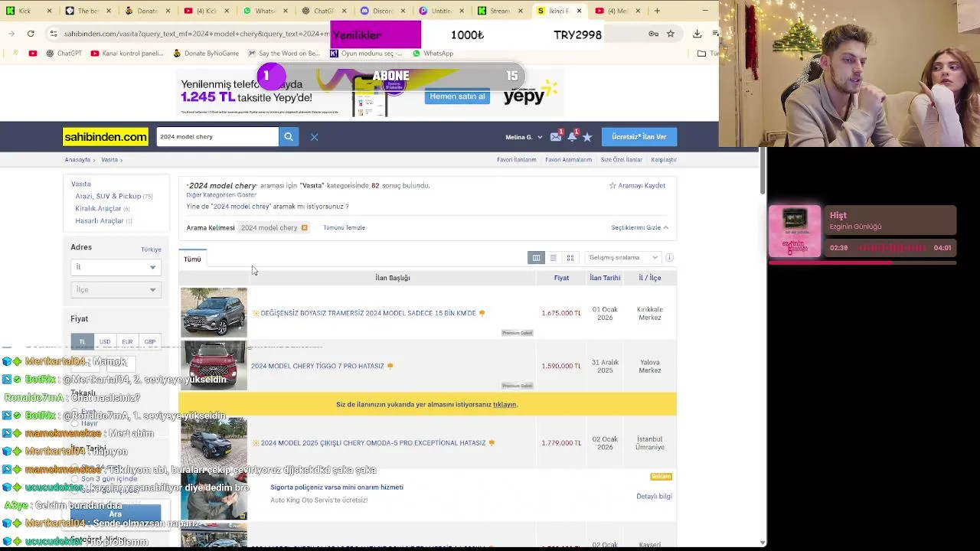Select USD currency toggle
The height and width of the screenshot is (551, 980).
tap(105, 341)
